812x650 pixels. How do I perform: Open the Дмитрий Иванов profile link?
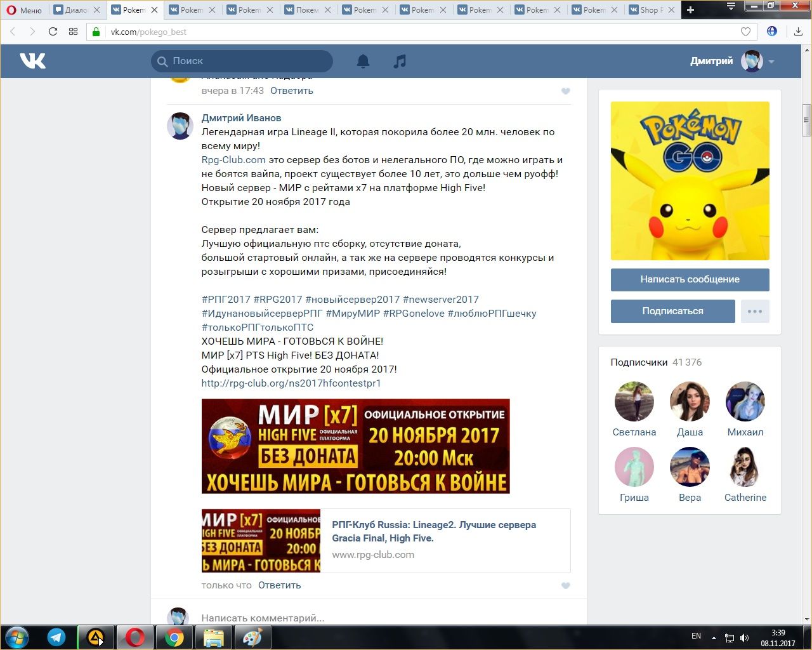click(x=241, y=118)
